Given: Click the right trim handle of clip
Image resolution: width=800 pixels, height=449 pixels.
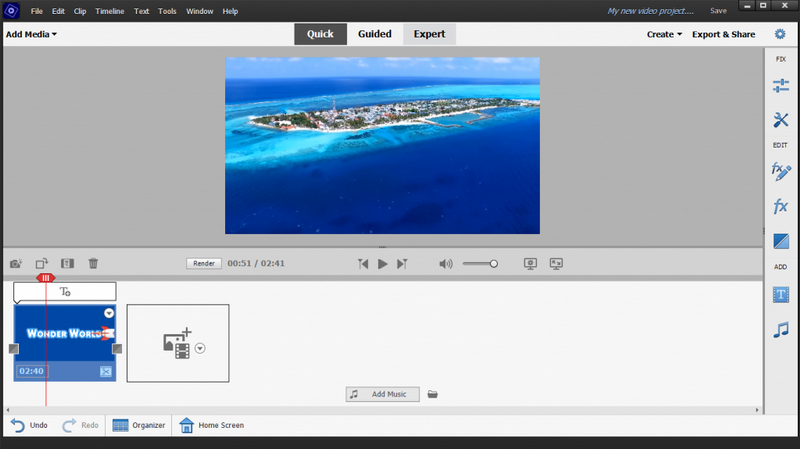Looking at the screenshot, I should point(117,348).
